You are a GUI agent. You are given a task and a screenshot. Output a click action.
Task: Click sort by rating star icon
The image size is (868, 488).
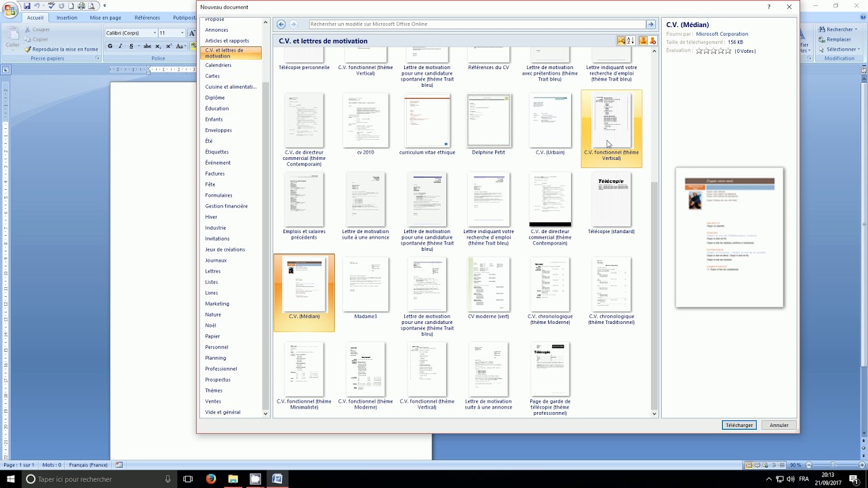tap(621, 41)
